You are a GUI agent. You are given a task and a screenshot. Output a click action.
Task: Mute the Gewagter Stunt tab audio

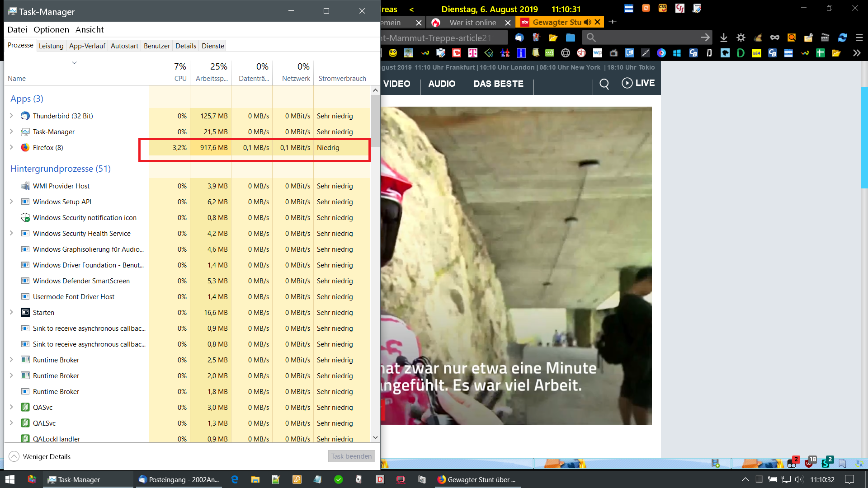coord(587,22)
